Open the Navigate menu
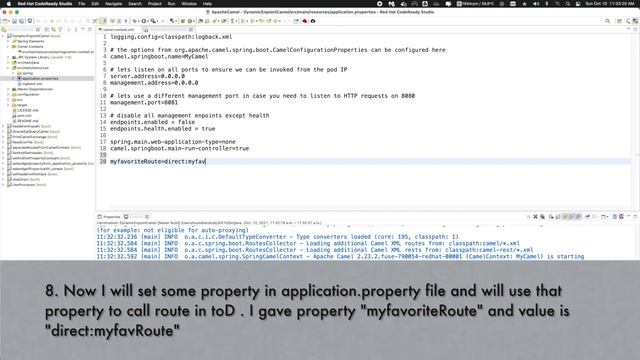This screenshot has height=360, width=640. pos(113,4)
